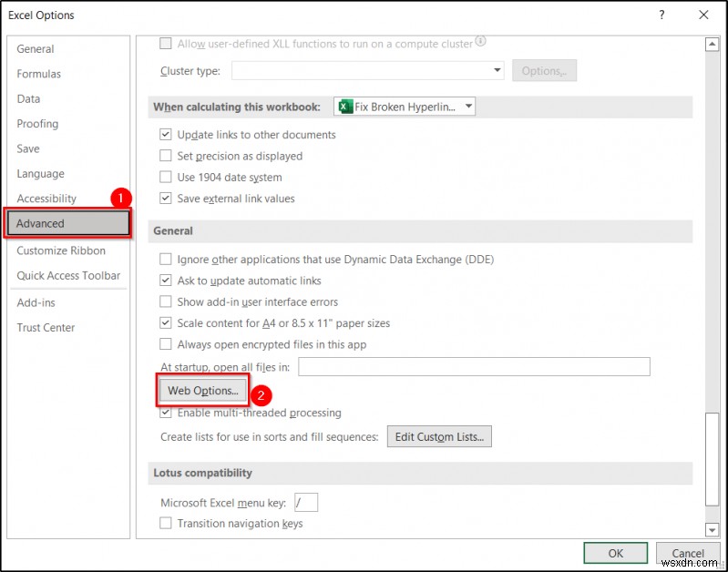Toggle Allow user-defined XLL functions checkbox
Screen dimensions: 728x572
pyautogui.click(x=165, y=44)
